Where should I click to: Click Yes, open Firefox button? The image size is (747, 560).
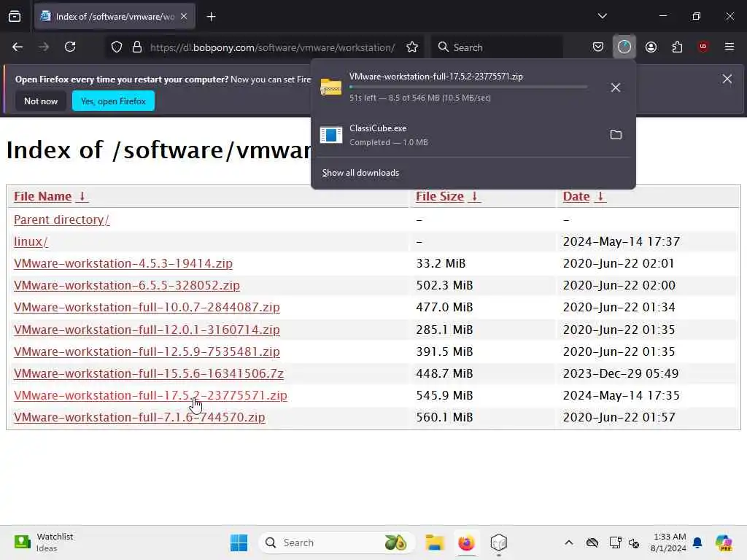pyautogui.click(x=113, y=101)
